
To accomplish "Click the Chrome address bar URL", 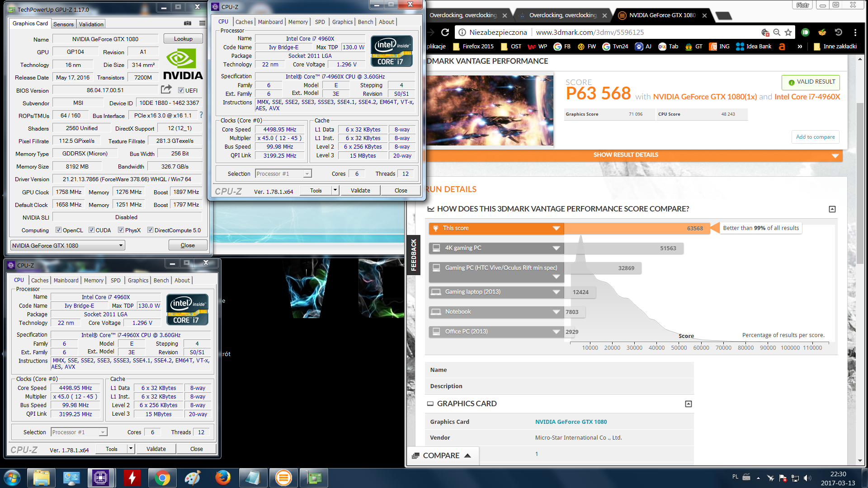I will (x=590, y=32).
